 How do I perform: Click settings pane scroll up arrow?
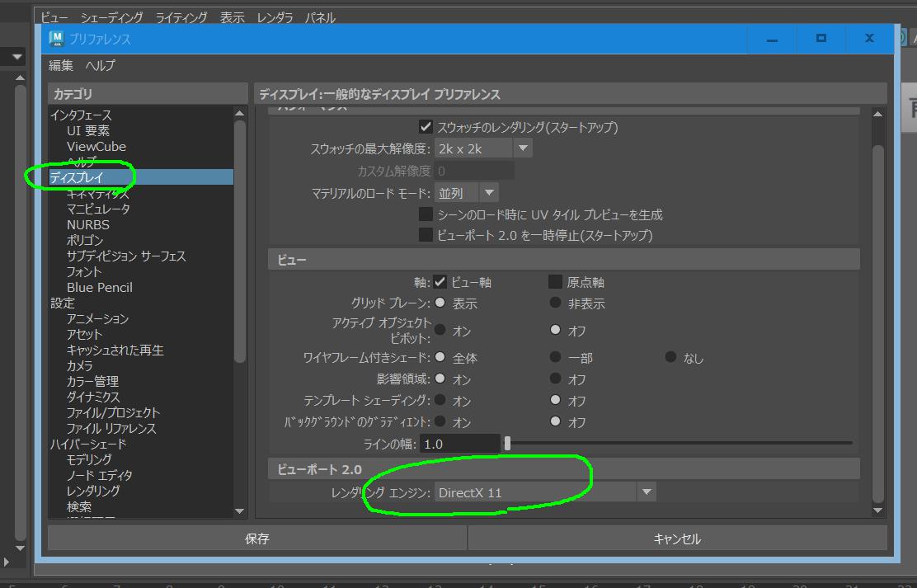pos(877,114)
